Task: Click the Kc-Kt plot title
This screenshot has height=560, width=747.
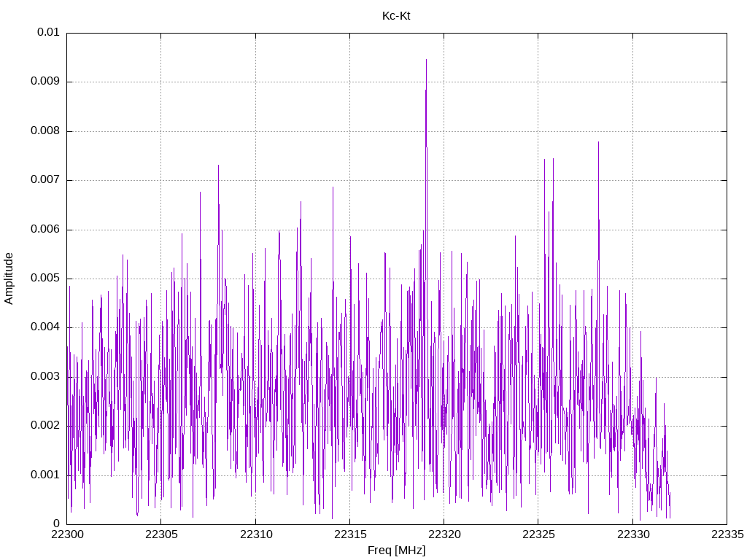Action: (396, 16)
